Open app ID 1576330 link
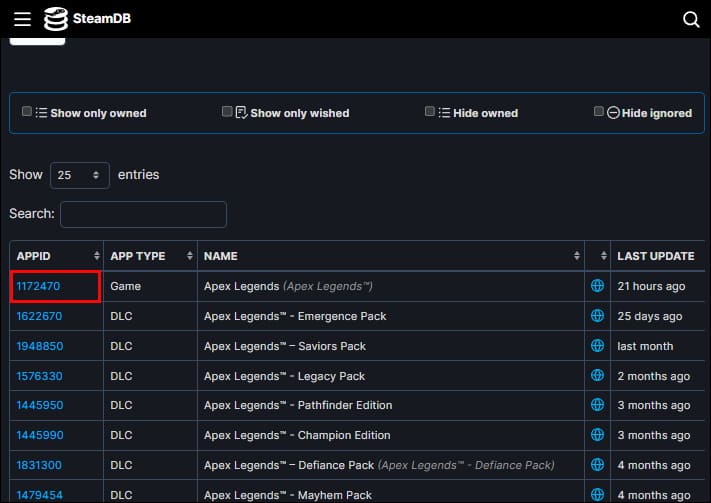Screen dimensions: 711x503 (x=39, y=376)
